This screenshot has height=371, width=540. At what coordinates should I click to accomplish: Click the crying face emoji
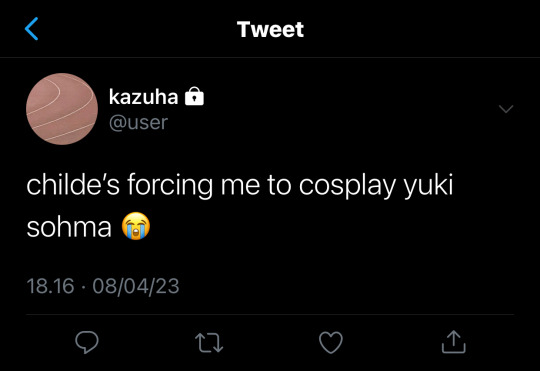pos(136,226)
